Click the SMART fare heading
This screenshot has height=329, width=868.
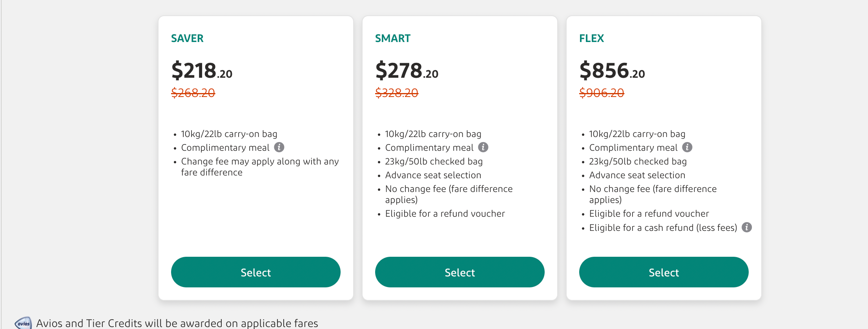click(392, 38)
